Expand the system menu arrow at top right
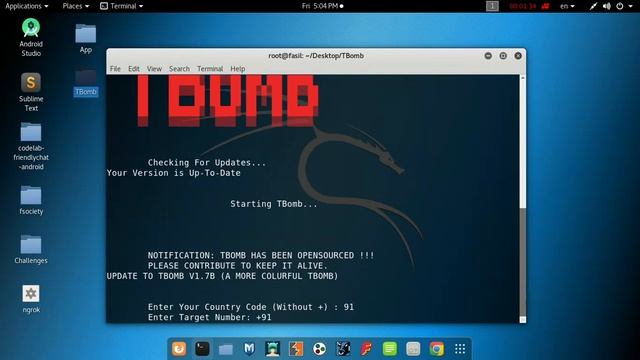The width and height of the screenshot is (640, 360). [x=631, y=6]
